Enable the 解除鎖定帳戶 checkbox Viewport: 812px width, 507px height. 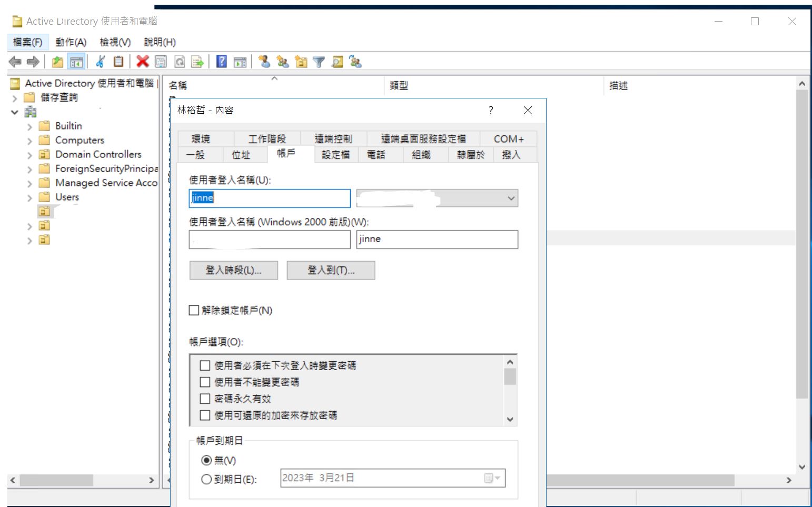click(194, 310)
